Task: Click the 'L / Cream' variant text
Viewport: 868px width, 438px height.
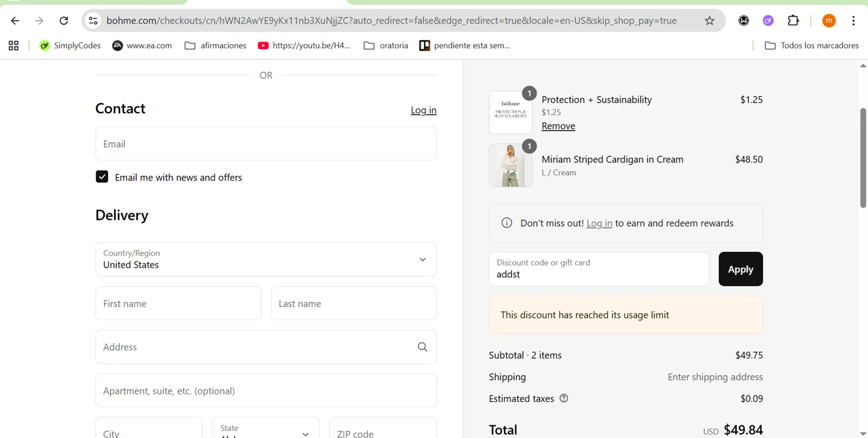Action: pyautogui.click(x=559, y=172)
